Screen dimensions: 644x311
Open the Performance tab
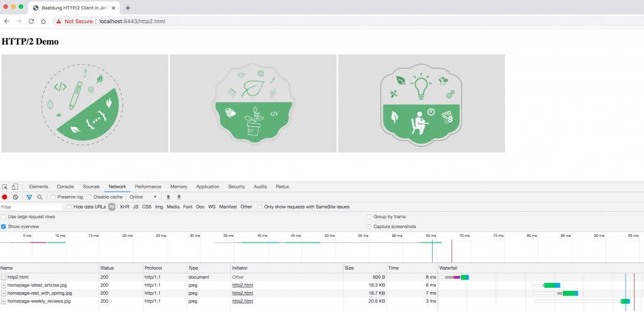[x=148, y=187]
